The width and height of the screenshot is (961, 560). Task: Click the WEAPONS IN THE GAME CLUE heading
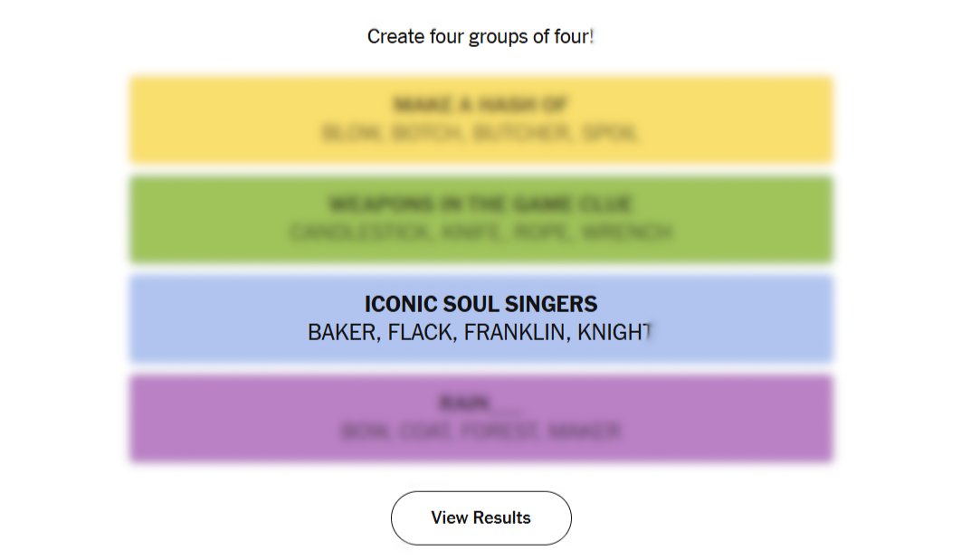click(480, 204)
